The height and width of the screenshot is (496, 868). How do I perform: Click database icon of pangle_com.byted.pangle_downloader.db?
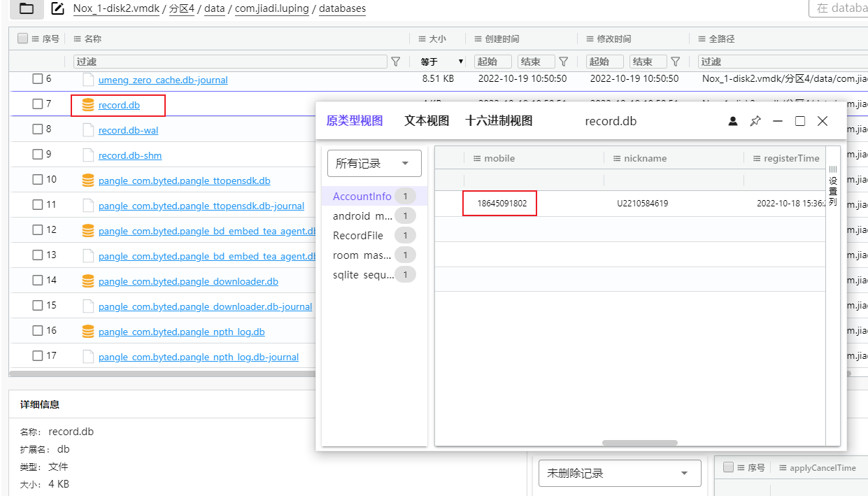pos(88,281)
